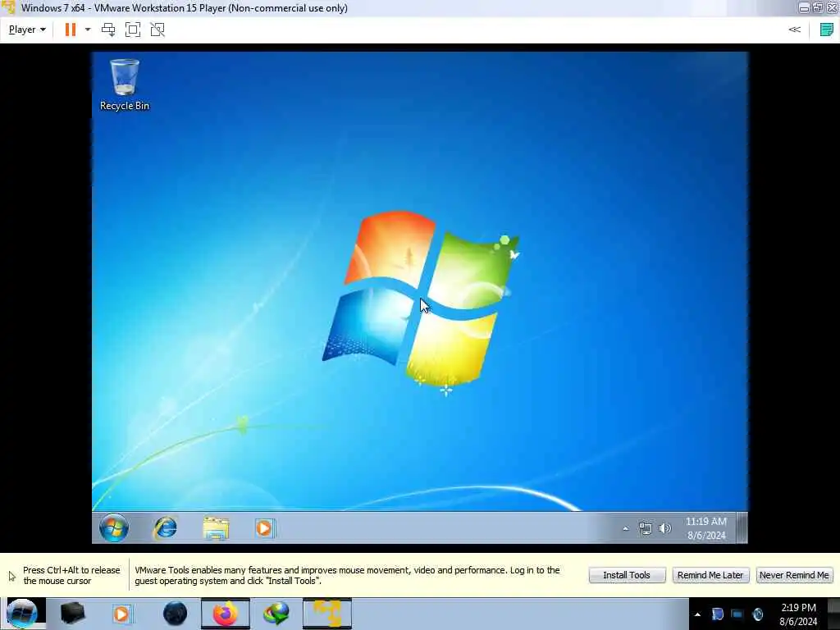Open the Player menu
Viewport: 840px width, 630px height.
point(27,30)
